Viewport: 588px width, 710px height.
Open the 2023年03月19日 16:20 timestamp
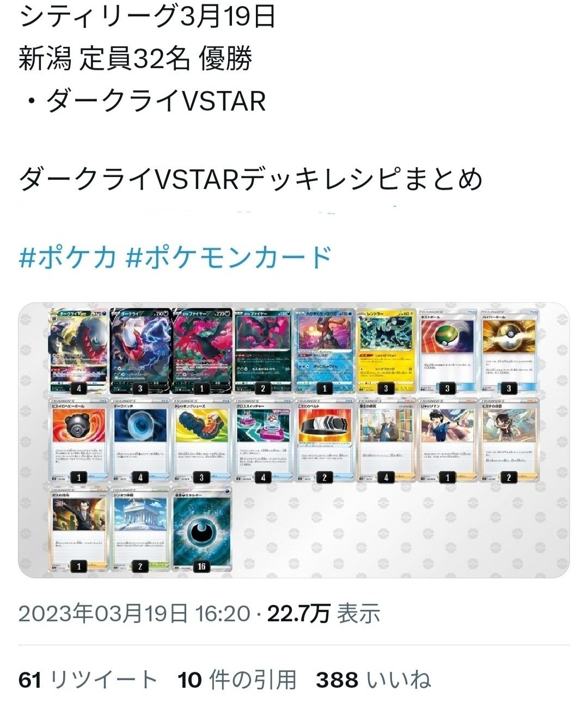(134, 614)
